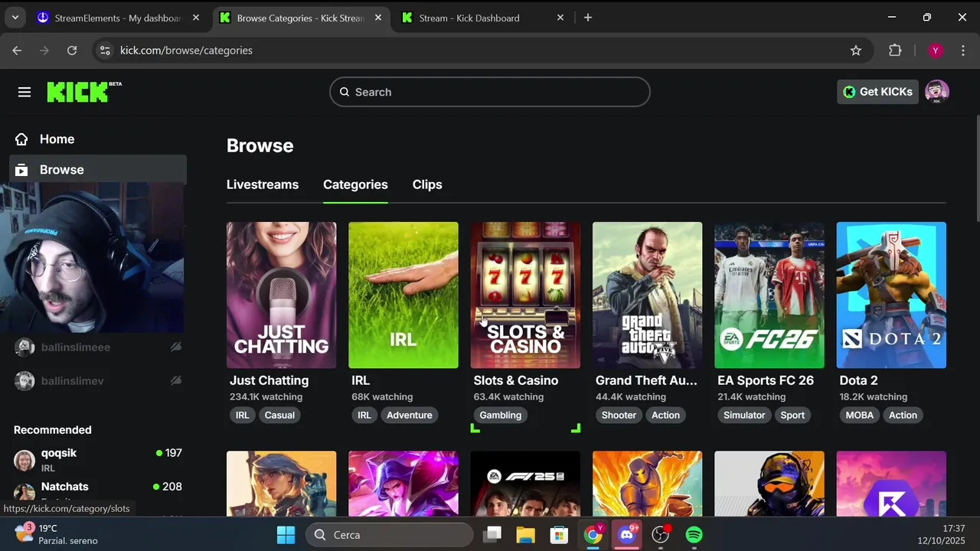Viewport: 980px width, 551px height.
Task: Open Spotify from taskbar
Action: [x=694, y=535]
